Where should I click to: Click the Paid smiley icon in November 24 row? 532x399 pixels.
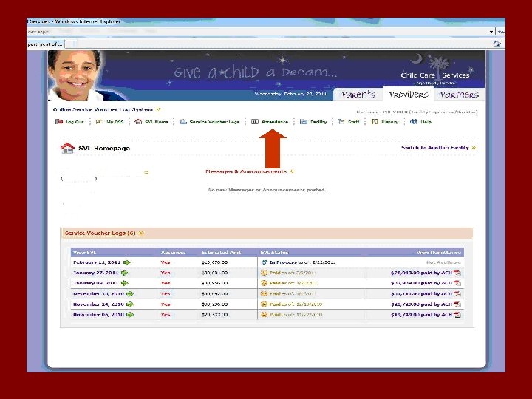(264, 304)
